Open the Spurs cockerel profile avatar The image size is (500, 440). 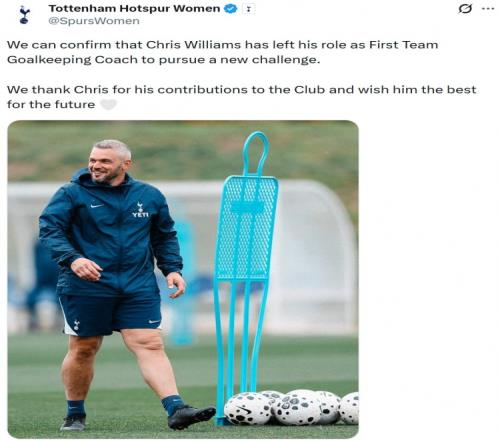(24, 15)
